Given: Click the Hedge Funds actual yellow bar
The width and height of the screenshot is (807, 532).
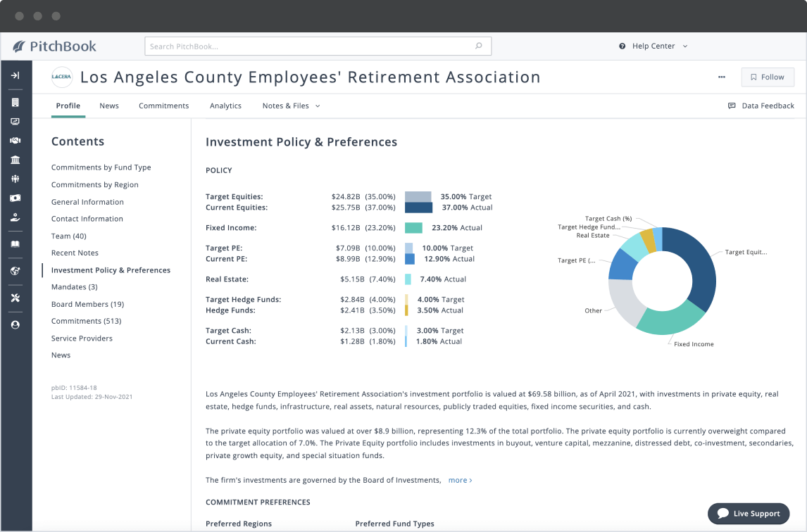Looking at the screenshot, I should coord(406,310).
